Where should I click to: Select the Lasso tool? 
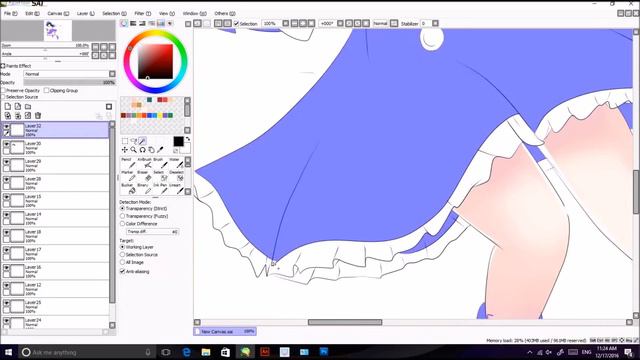point(133,141)
